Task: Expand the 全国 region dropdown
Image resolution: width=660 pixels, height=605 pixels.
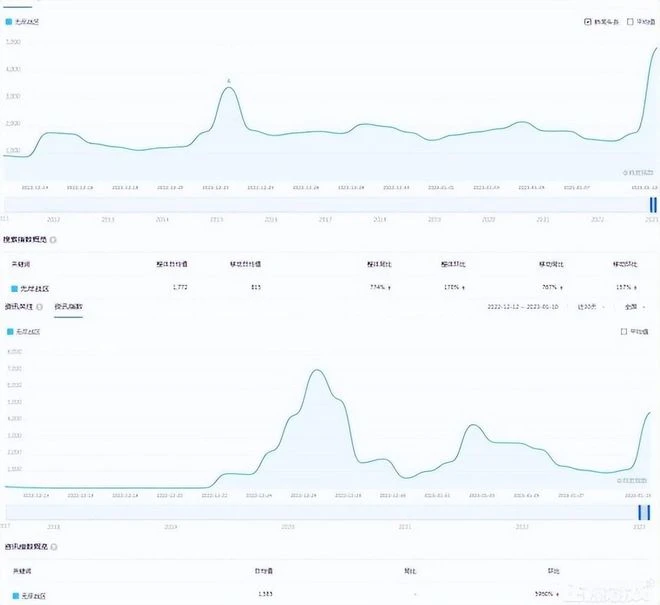Action: (635, 306)
